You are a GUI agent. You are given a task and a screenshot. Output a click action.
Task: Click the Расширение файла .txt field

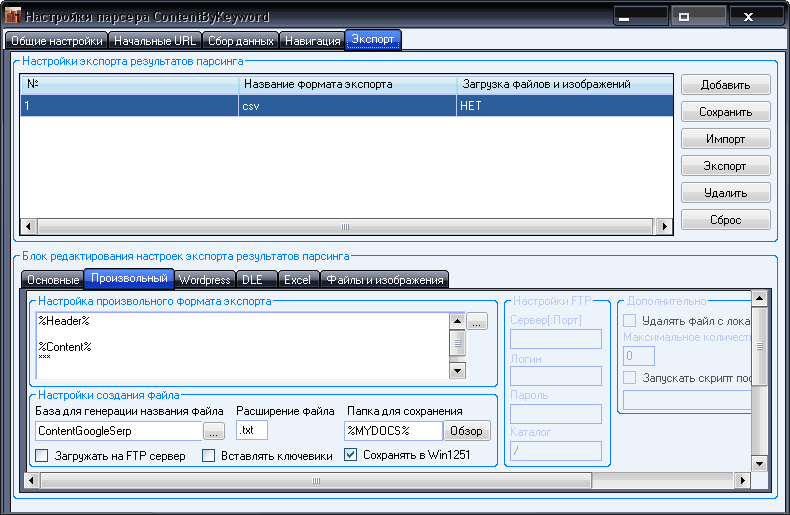tap(258, 431)
